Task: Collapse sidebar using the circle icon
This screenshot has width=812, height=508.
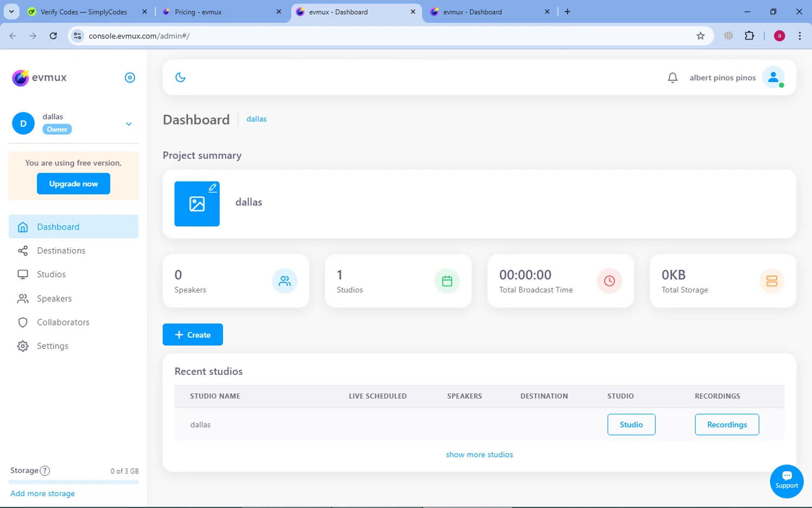Action: click(x=130, y=77)
